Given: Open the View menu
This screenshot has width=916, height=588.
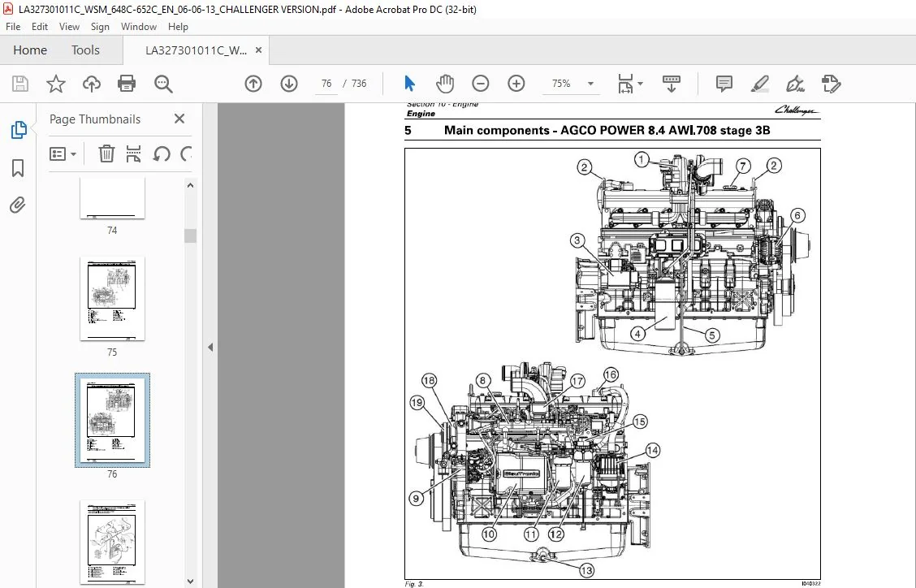Looking at the screenshot, I should (x=69, y=26).
